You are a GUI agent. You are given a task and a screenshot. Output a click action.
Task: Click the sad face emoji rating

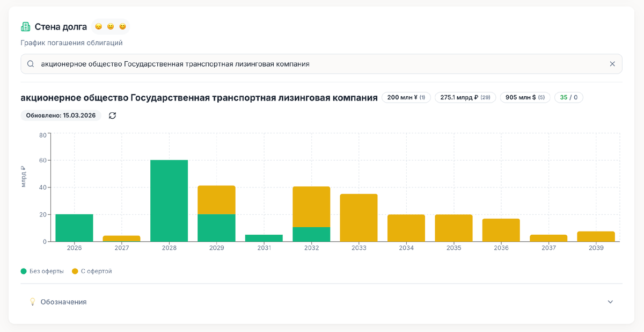[x=98, y=26]
